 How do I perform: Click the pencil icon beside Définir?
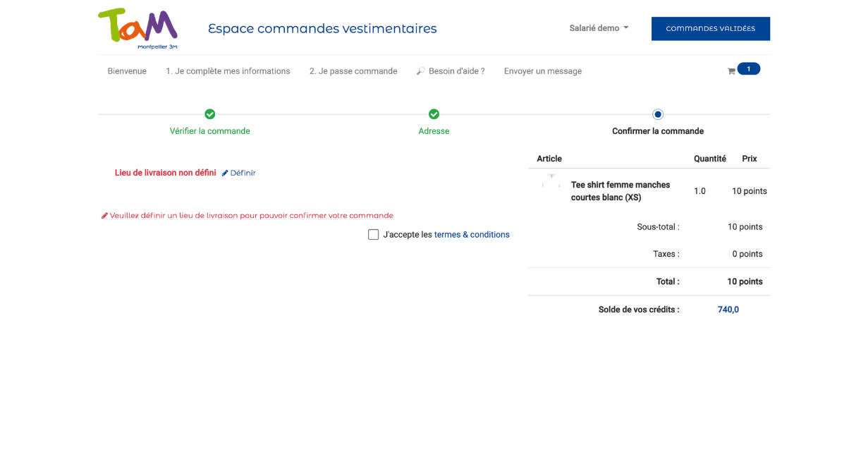tap(225, 173)
